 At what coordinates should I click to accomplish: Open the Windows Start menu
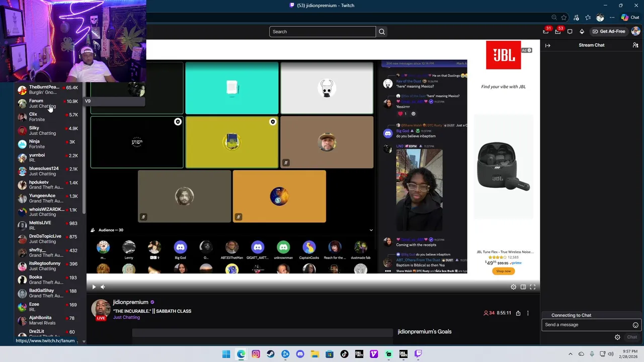pyautogui.click(x=226, y=354)
